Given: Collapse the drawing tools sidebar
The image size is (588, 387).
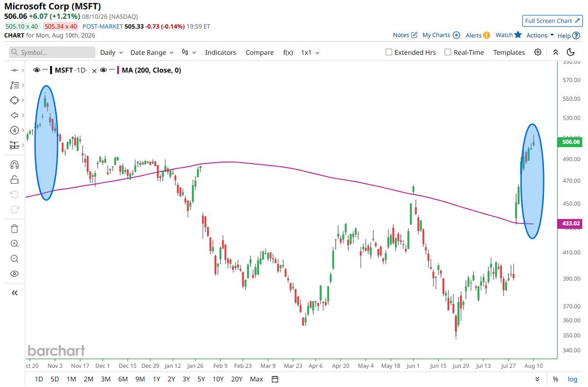Looking at the screenshot, I should tap(14, 292).
